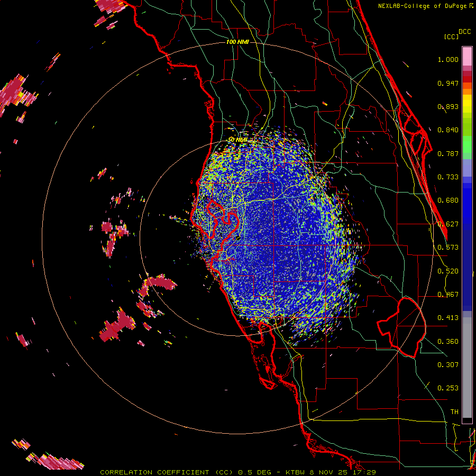
Task: Select orange segment of the color bar
Action: tap(467, 89)
